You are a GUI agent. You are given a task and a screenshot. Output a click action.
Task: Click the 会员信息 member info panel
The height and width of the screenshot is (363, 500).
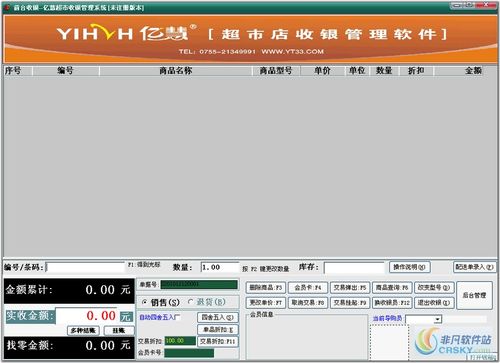coord(307,336)
